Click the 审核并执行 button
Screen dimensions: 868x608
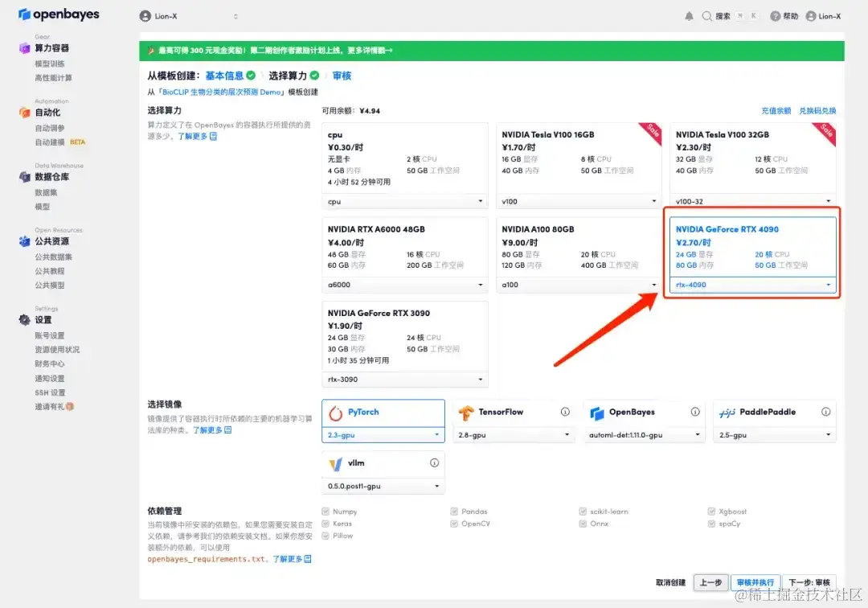point(755,582)
